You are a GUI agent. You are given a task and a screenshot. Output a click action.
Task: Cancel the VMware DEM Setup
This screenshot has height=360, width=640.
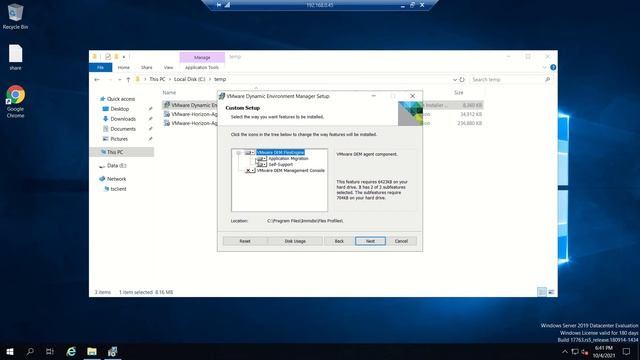click(401, 241)
